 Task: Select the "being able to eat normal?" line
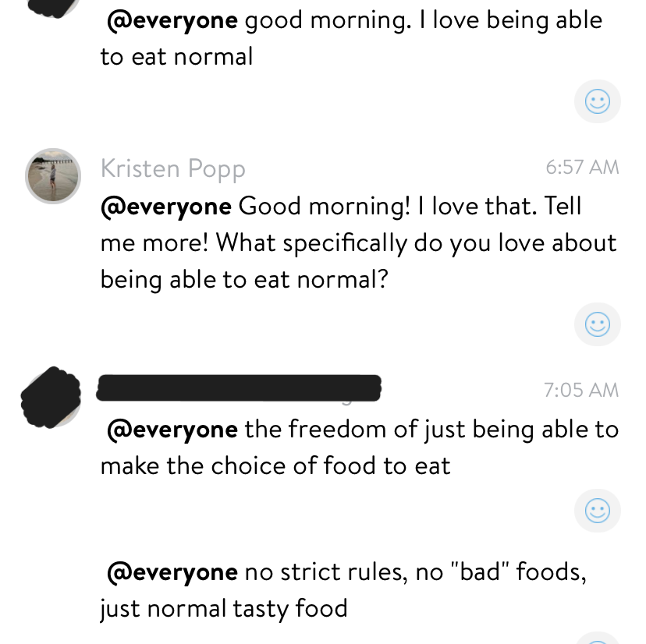pos(244,279)
